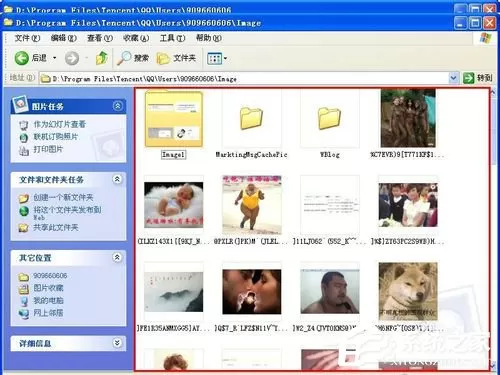This screenshot has width=500, height=375.
Task: Open the 搜索 search tool
Action: click(133, 58)
